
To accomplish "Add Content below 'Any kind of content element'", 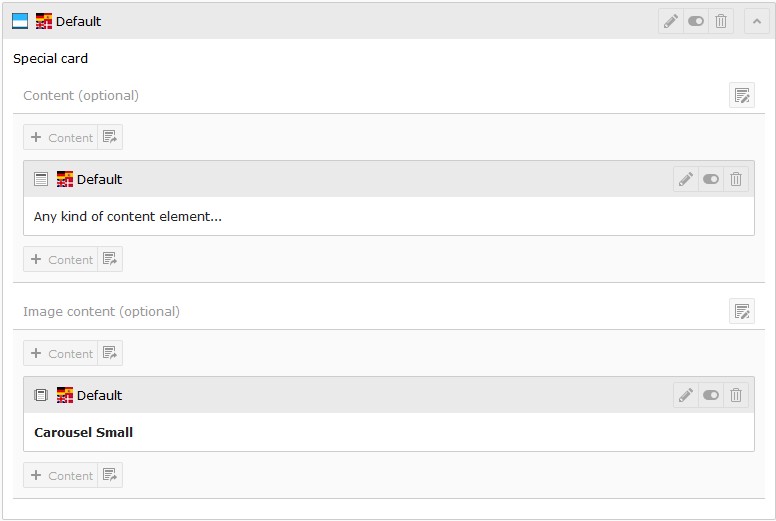I will pos(60,259).
